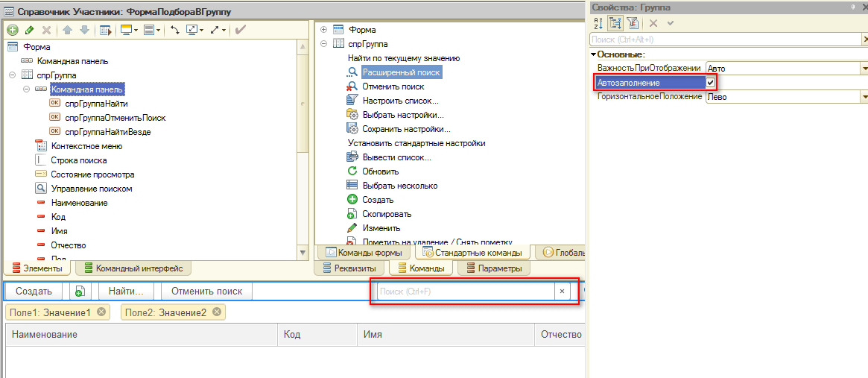
Task: Switch to the Командный интерфейс tab
Action: tap(132, 268)
